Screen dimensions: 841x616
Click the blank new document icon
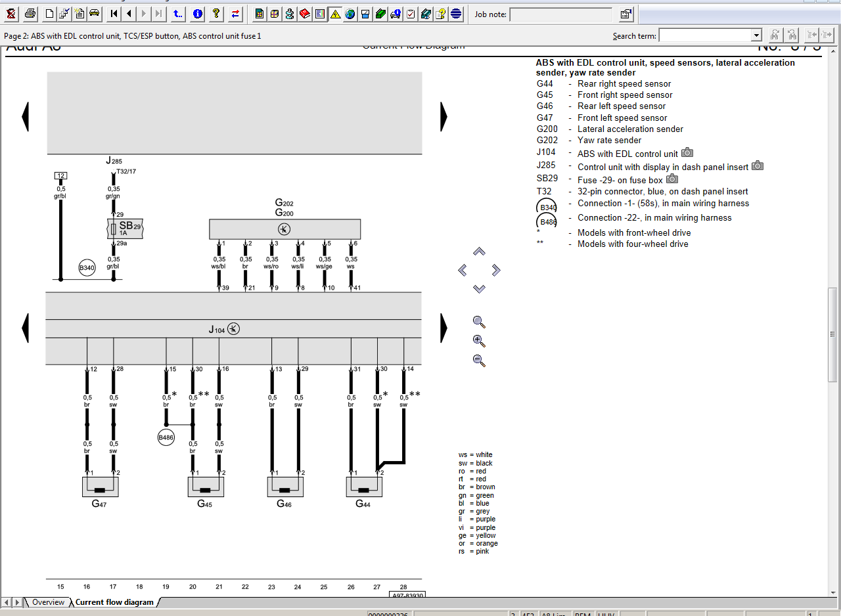click(50, 13)
